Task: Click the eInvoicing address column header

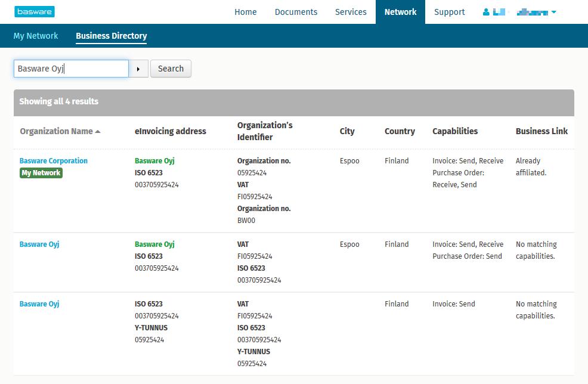Action: (170, 131)
